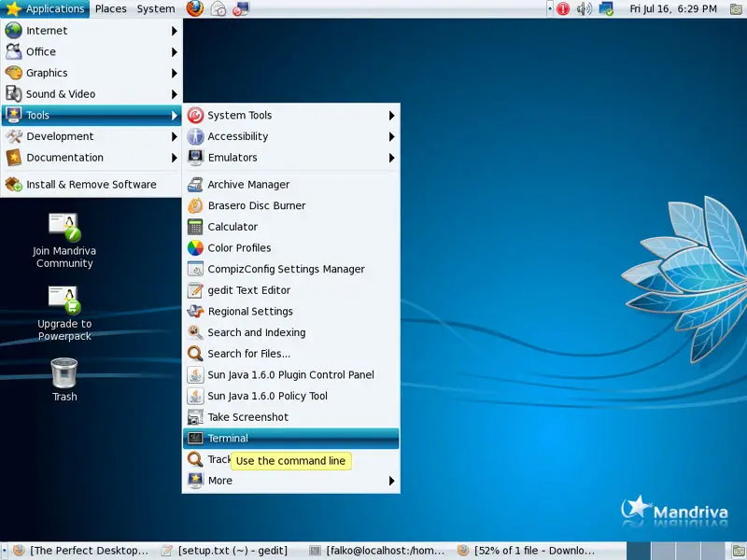Screen dimensions: 747x560
Task: Open Sun Java 1.6.0 Plugin Control Panel
Action: pos(290,375)
